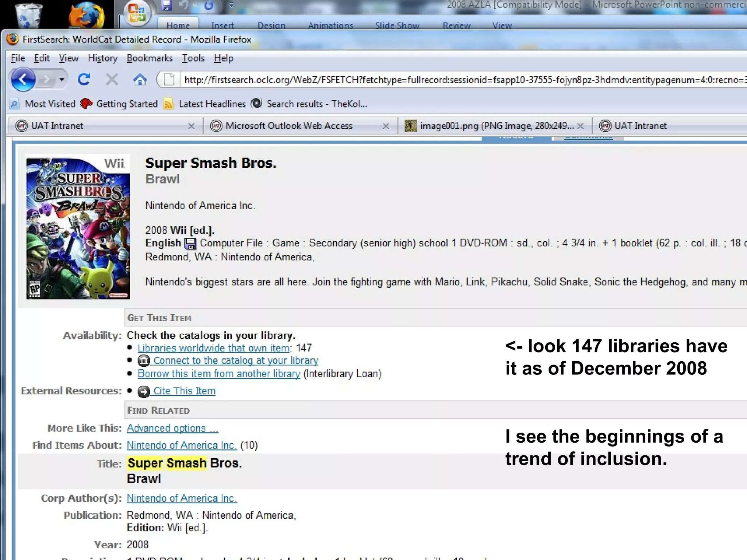The height and width of the screenshot is (560, 747).
Task: Open the Home ribbon tab in PowerPoint
Action: (x=178, y=25)
